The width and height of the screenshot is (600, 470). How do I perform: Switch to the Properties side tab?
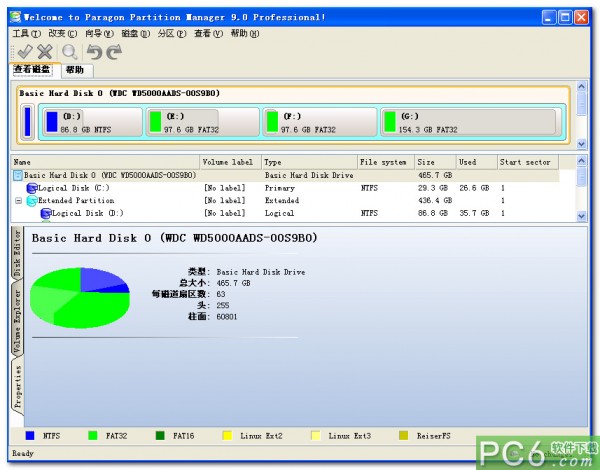pos(18,387)
